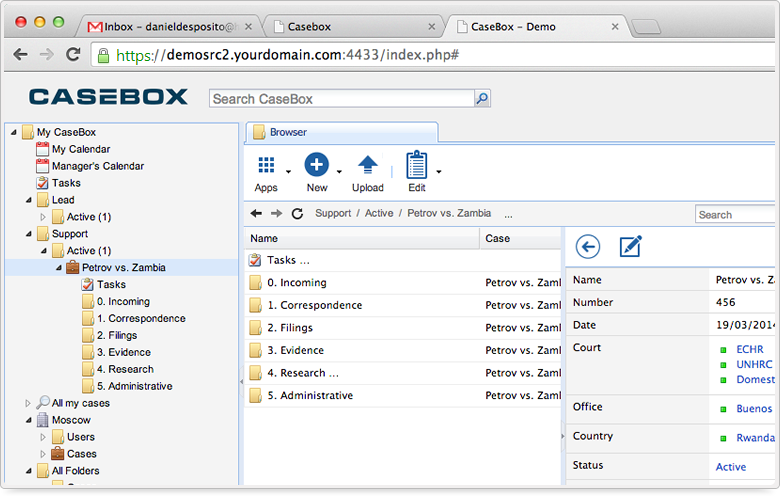Open the Edit dropdown arrow
This screenshot has width=780, height=500.
point(439,172)
